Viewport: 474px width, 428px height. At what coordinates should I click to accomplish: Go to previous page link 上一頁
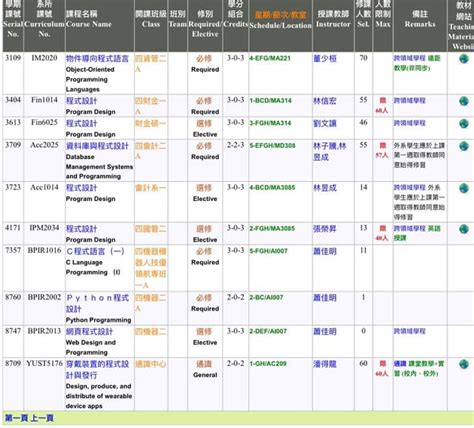coord(42,418)
